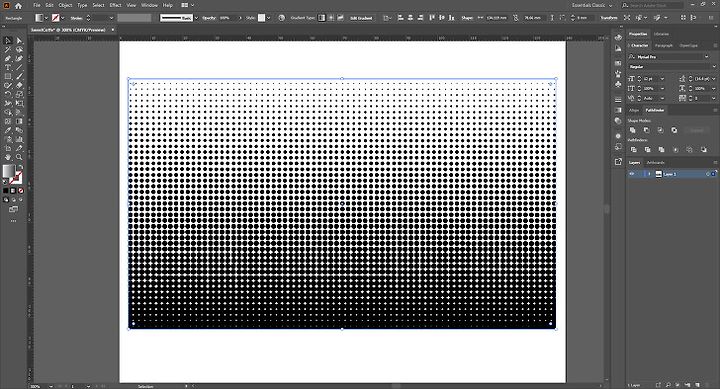Image resolution: width=720 pixels, height=389 pixels.
Task: Open the File menu
Action: tap(37, 6)
